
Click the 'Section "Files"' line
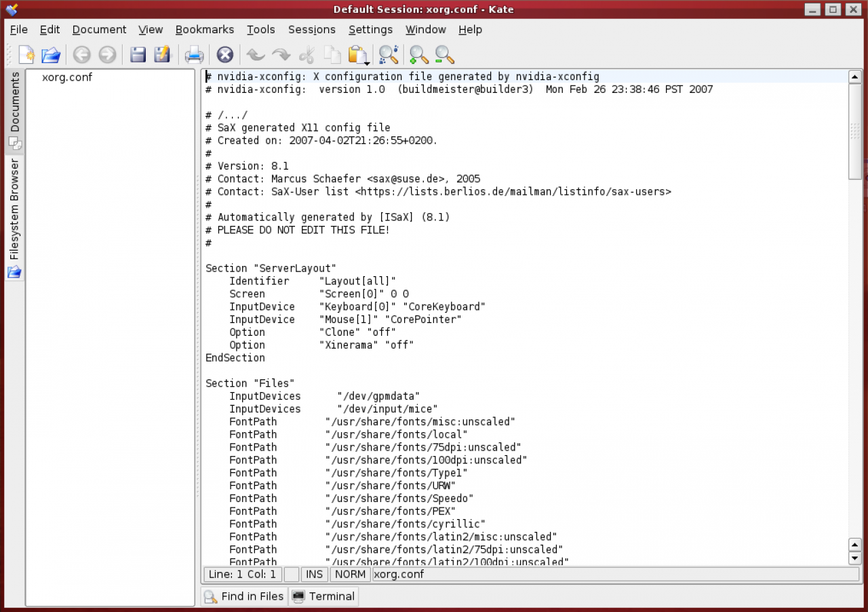coord(250,383)
